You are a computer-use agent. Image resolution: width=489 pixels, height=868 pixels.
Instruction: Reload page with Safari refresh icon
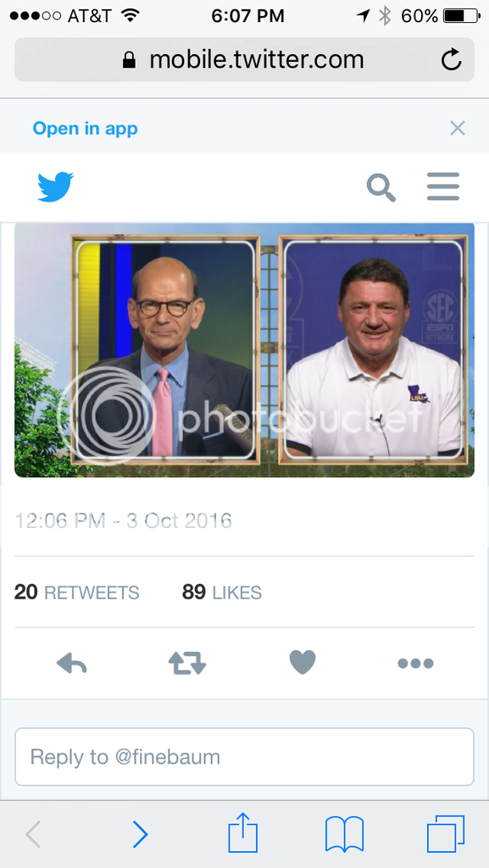click(452, 60)
